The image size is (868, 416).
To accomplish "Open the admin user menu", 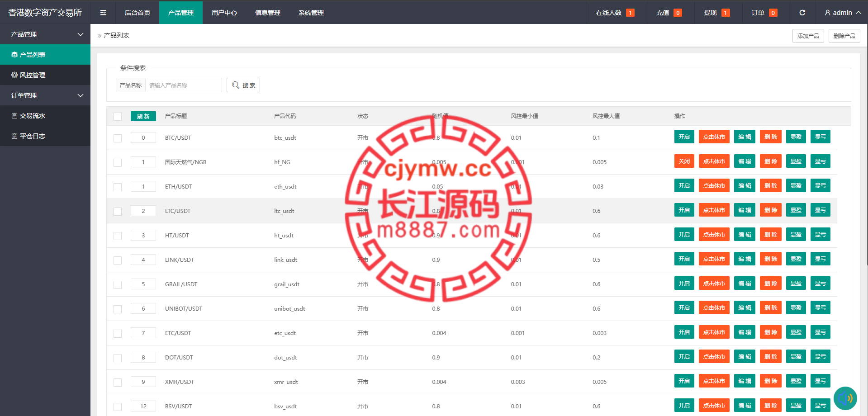I will [843, 13].
